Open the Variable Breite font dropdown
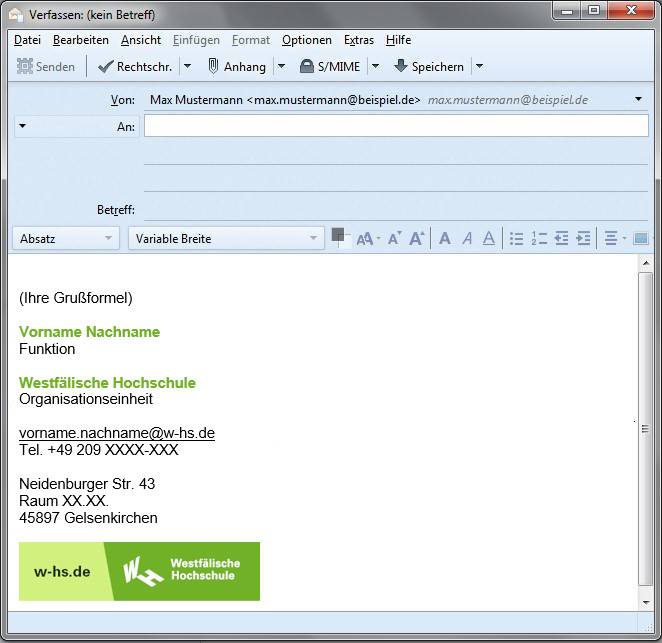 pos(226,238)
